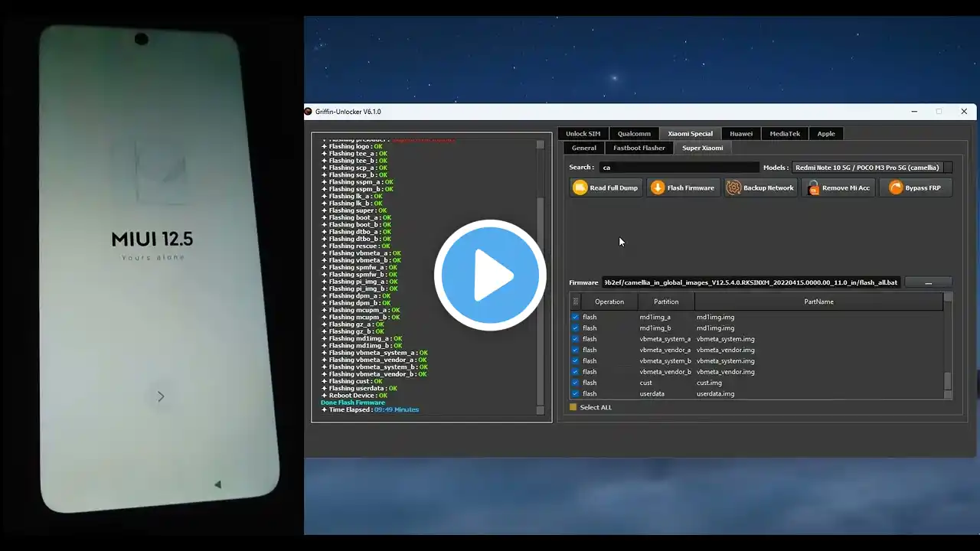
Task: Click the firmware browse button with dots
Action: (928, 282)
